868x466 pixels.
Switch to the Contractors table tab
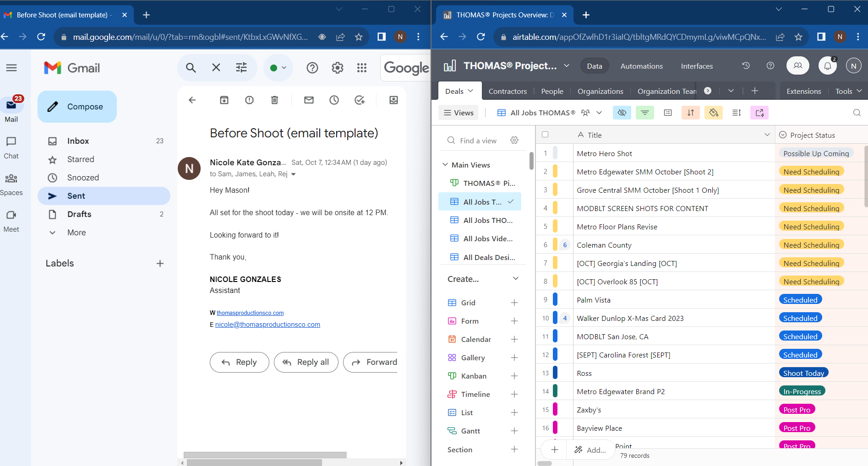point(508,91)
